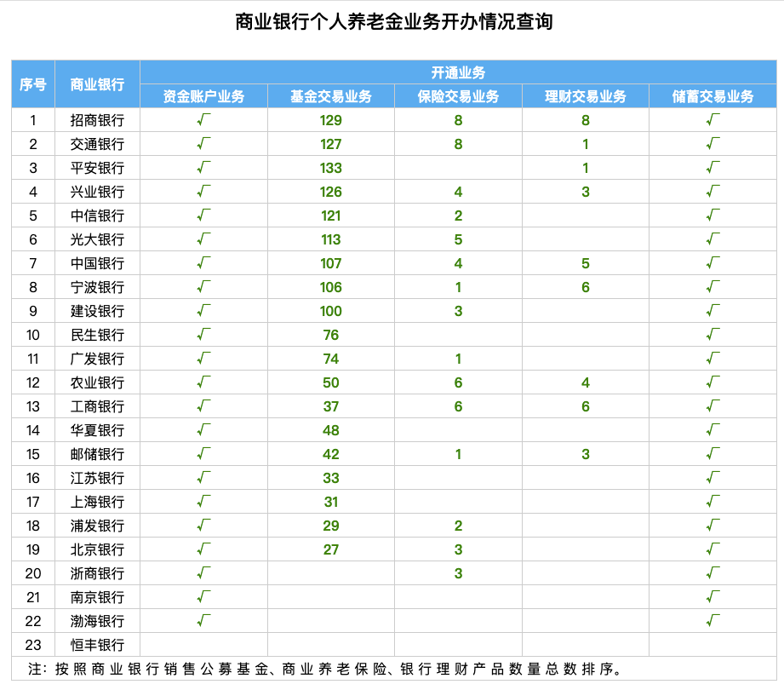Click 招商银行 资金账户业务 checkmark
Screen dimensions: 784x690
(203, 120)
